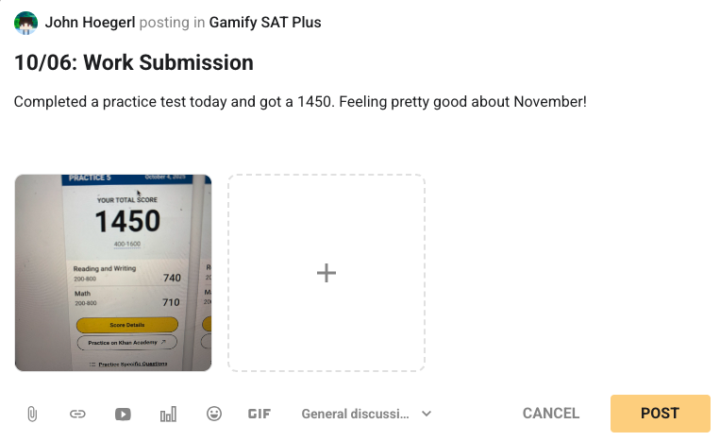The width and height of the screenshot is (720, 441).
Task: Open the Gamify SAT Plus group link
Action: click(x=265, y=22)
